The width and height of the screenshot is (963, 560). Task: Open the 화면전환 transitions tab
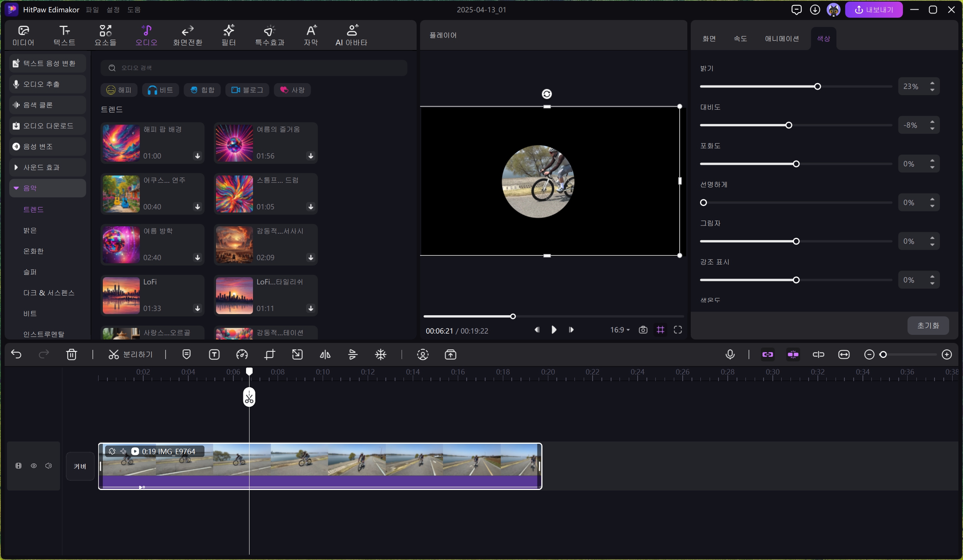point(188,35)
